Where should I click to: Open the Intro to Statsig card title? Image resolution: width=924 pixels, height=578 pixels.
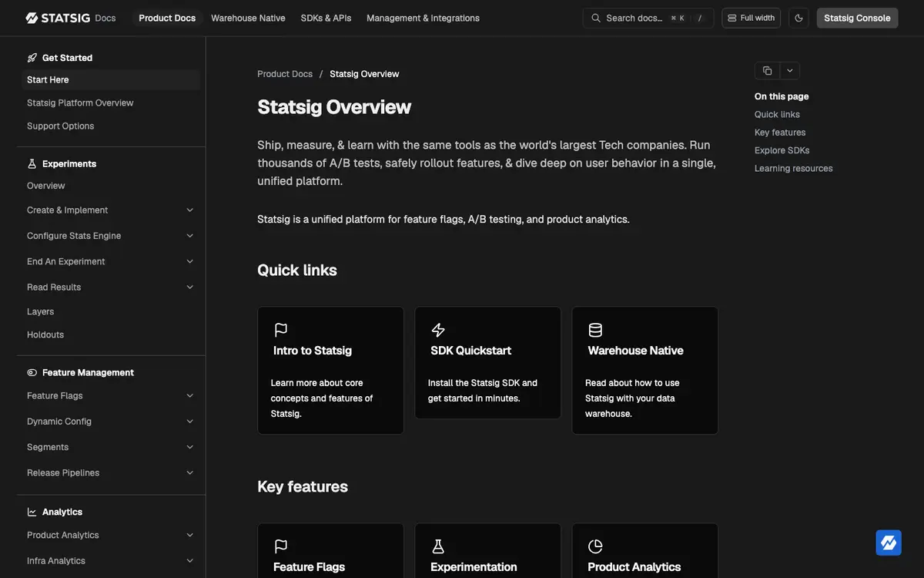313,351
